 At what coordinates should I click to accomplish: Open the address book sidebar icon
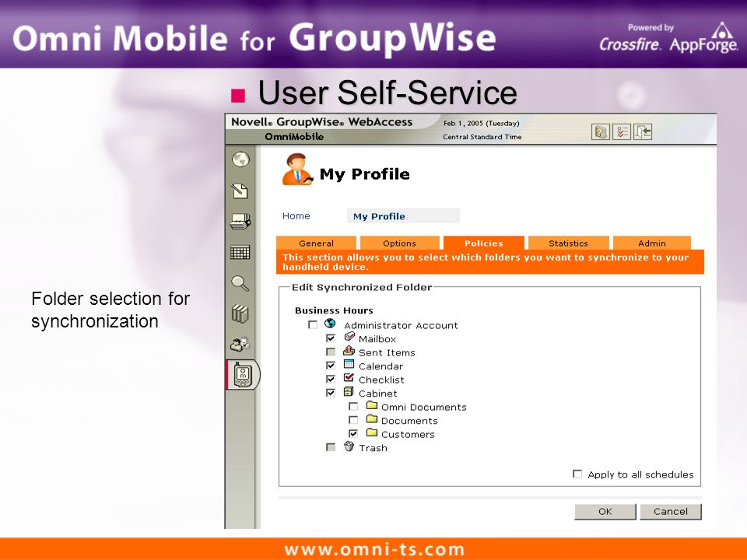pyautogui.click(x=240, y=222)
